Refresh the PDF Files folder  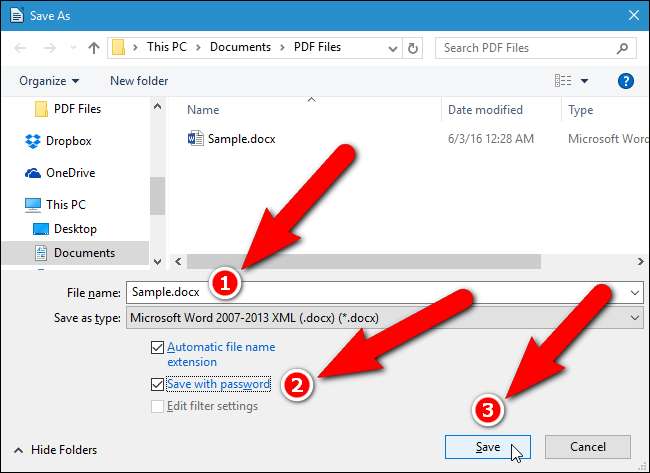412,49
